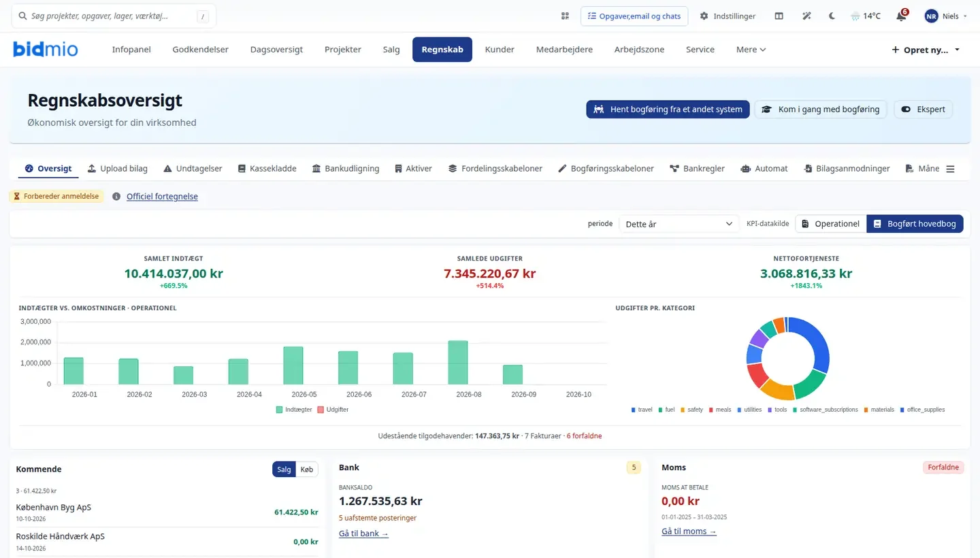
Task: Toggle the Ekspert mode switch
Action: [x=924, y=109]
